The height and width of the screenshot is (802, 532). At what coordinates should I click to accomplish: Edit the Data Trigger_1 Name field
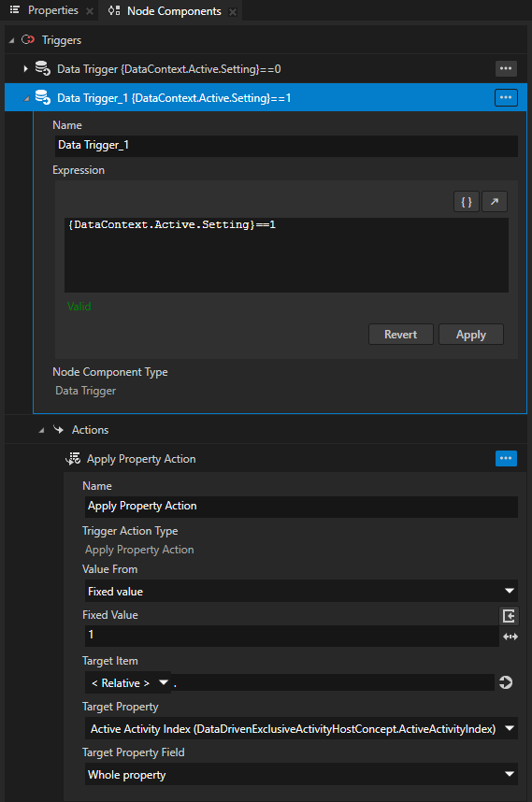coord(286,146)
